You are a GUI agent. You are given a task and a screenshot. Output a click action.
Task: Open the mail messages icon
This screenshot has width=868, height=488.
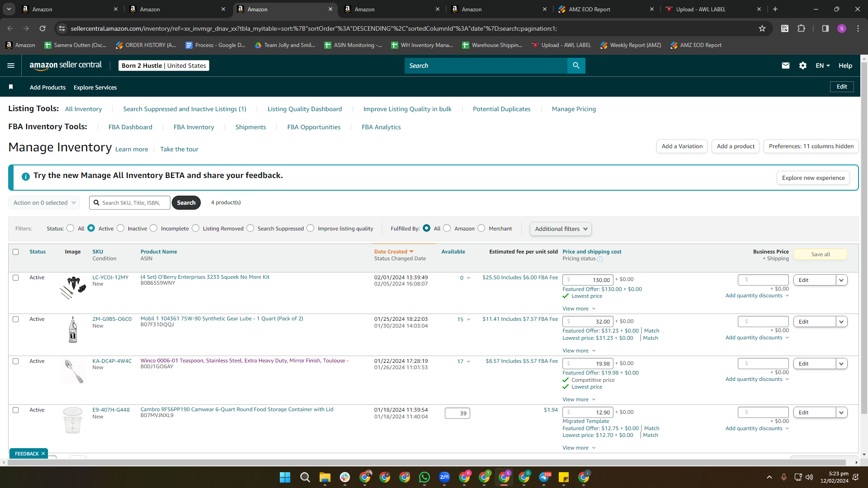(786, 66)
